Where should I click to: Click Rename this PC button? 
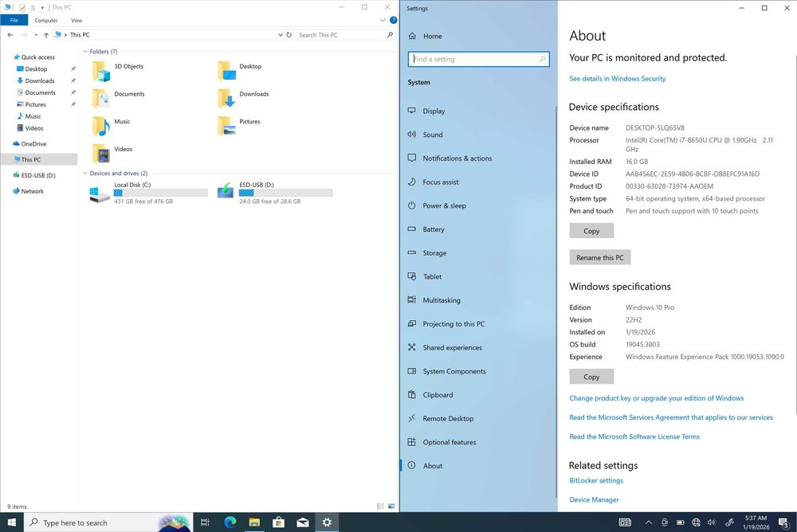[x=600, y=257]
